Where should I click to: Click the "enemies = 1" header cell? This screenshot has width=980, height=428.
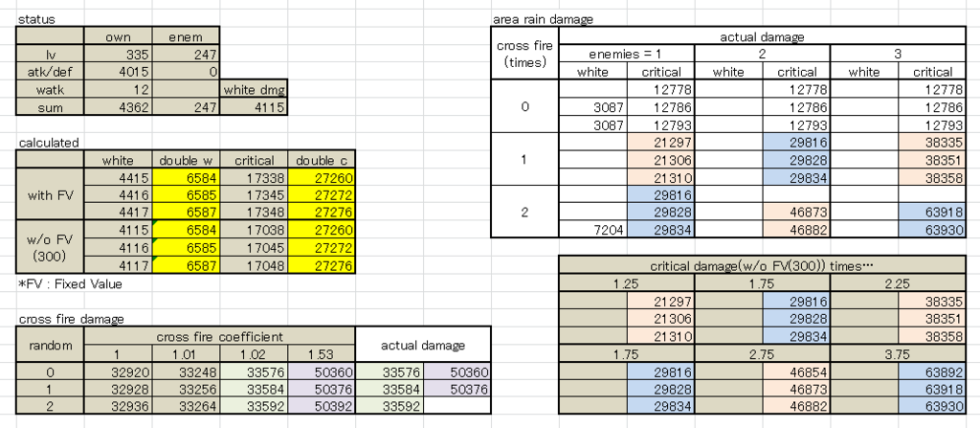(x=626, y=54)
